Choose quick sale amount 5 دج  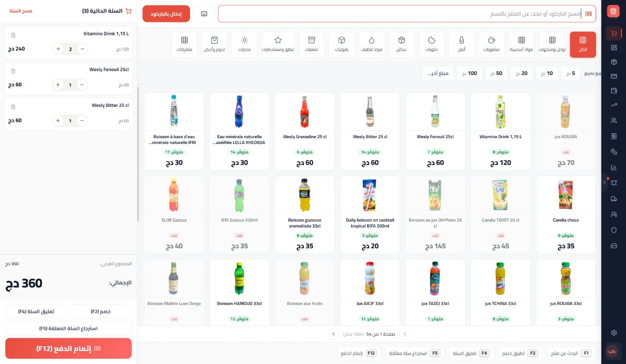click(x=571, y=73)
